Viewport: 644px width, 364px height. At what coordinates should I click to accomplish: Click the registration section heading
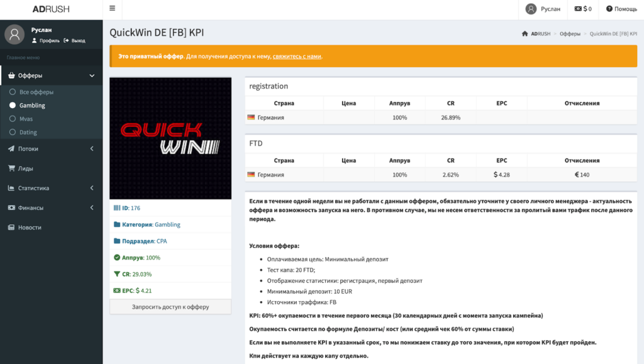tap(269, 86)
